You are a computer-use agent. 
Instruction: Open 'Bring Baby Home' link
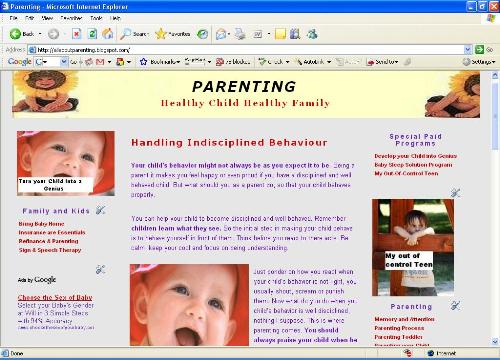coord(41,224)
